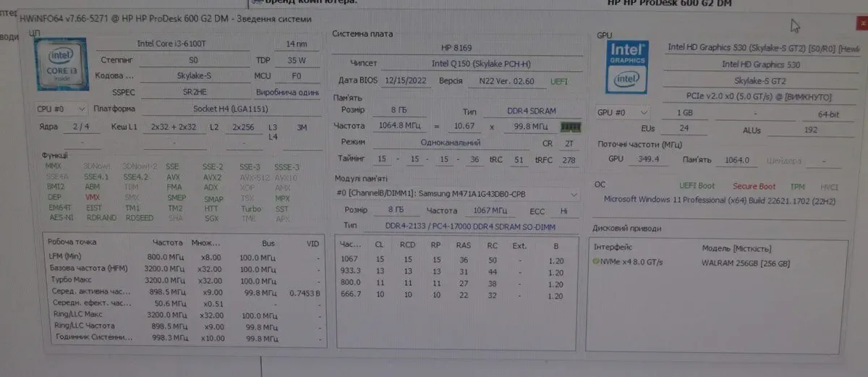Click the green NVMe drive status icon
868x377 pixels.
[596, 263]
